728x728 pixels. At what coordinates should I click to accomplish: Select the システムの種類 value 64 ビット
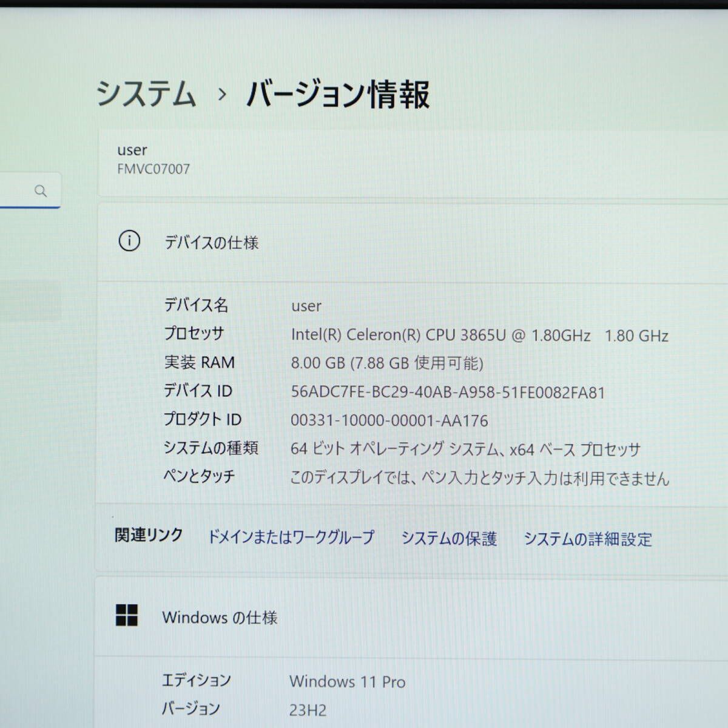pos(466,450)
